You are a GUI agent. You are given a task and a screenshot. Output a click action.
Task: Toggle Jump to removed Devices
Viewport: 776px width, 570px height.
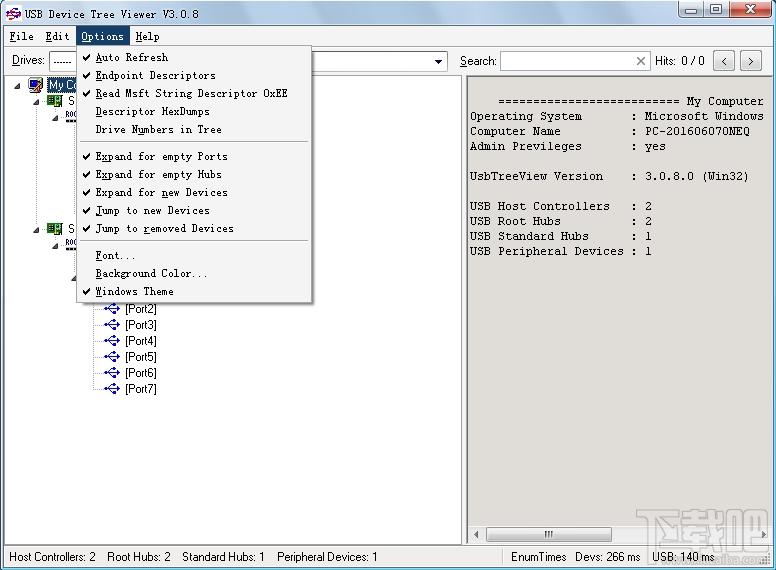pyautogui.click(x=194, y=228)
